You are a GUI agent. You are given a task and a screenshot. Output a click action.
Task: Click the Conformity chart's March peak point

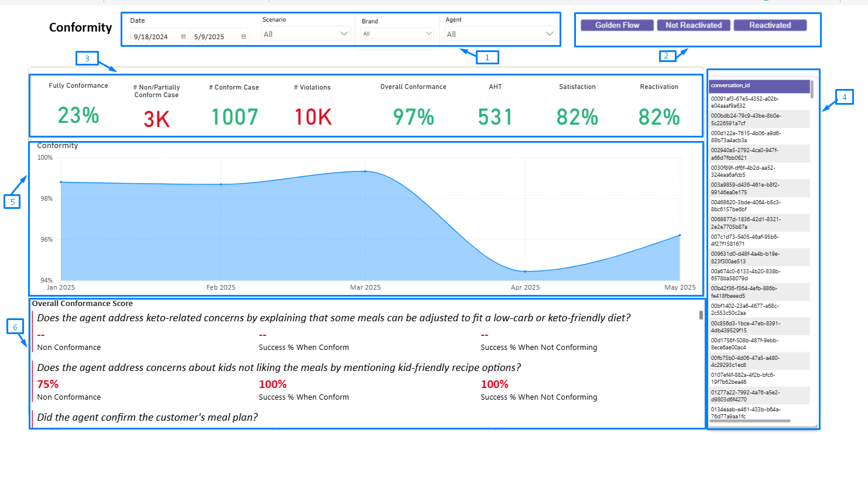point(365,171)
